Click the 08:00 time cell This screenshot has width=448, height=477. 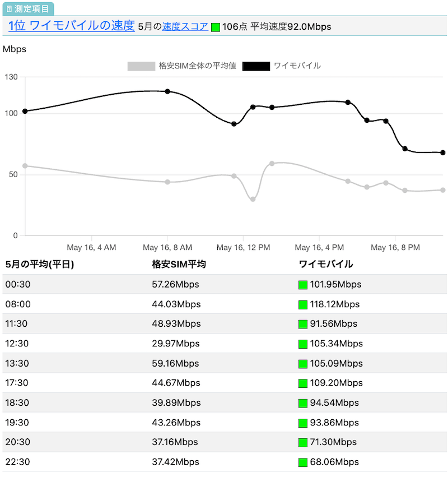click(18, 304)
